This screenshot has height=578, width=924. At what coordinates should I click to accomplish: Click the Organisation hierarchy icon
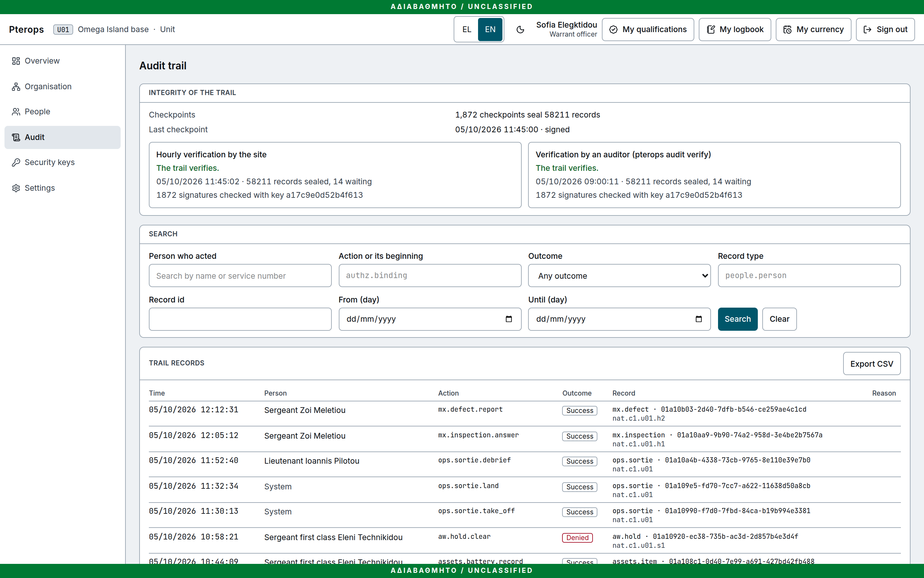click(16, 86)
